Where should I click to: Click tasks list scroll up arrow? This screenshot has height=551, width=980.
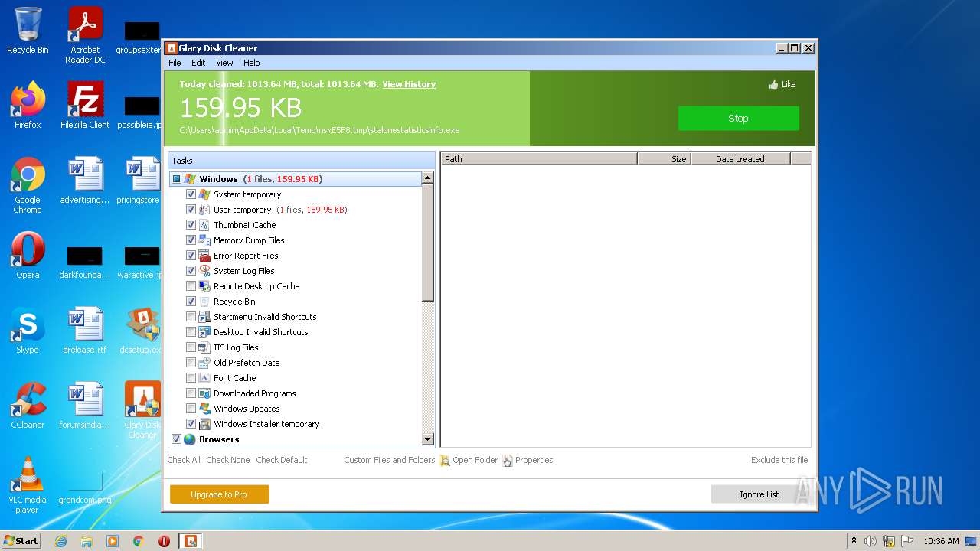(428, 178)
